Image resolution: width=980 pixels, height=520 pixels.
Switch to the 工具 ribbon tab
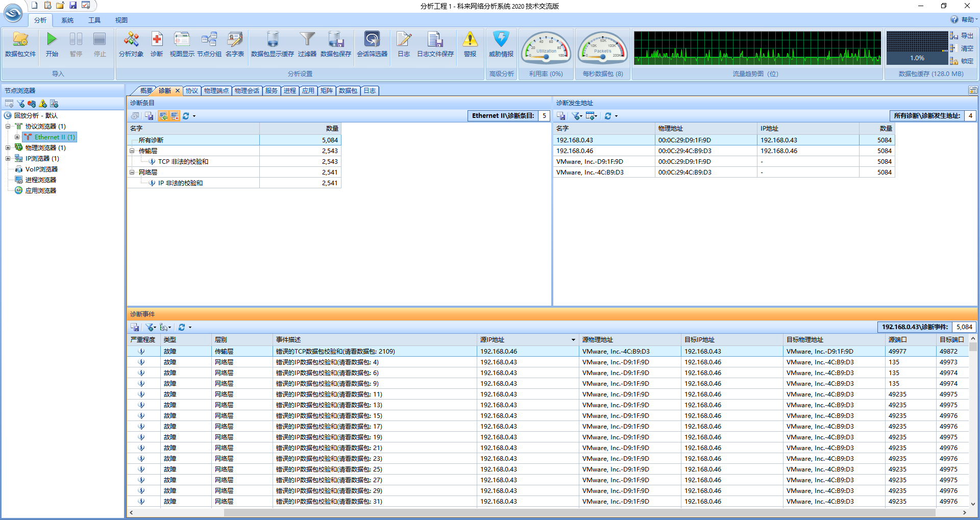pyautogui.click(x=94, y=20)
